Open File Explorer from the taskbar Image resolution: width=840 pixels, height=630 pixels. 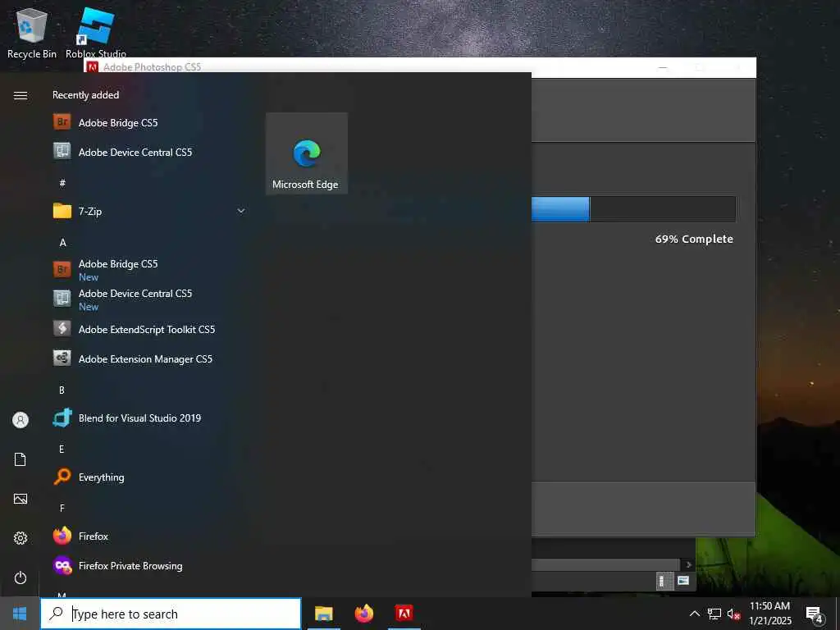tap(323, 614)
